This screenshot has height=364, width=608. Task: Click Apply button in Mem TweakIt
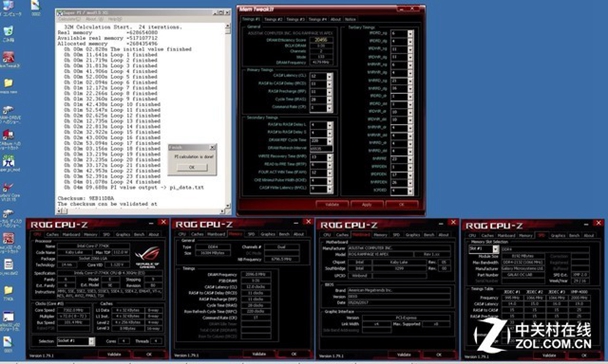coord(367,204)
